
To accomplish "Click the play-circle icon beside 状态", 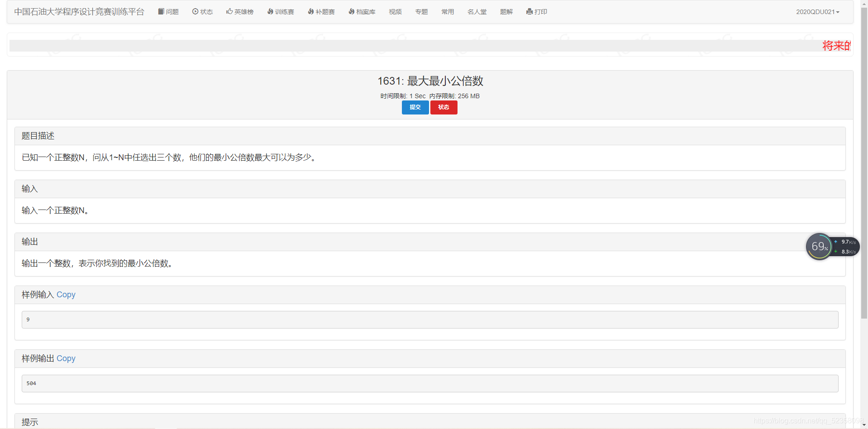I will click(x=195, y=11).
